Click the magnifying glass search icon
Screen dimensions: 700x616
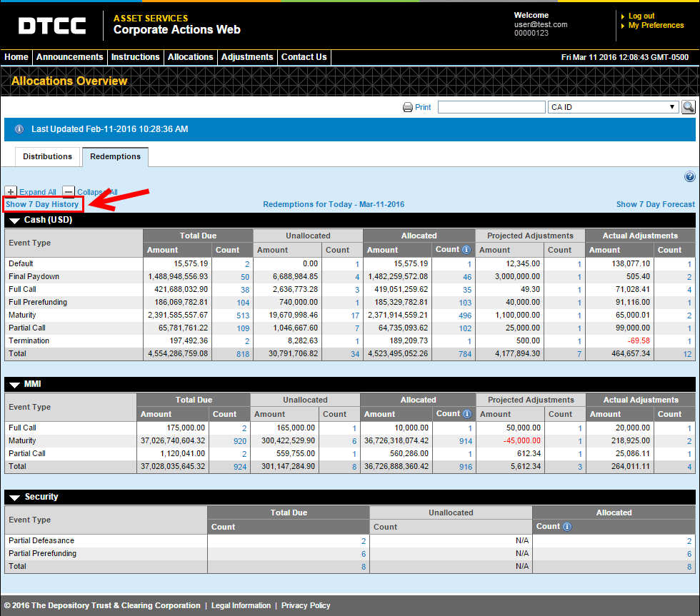tap(688, 107)
